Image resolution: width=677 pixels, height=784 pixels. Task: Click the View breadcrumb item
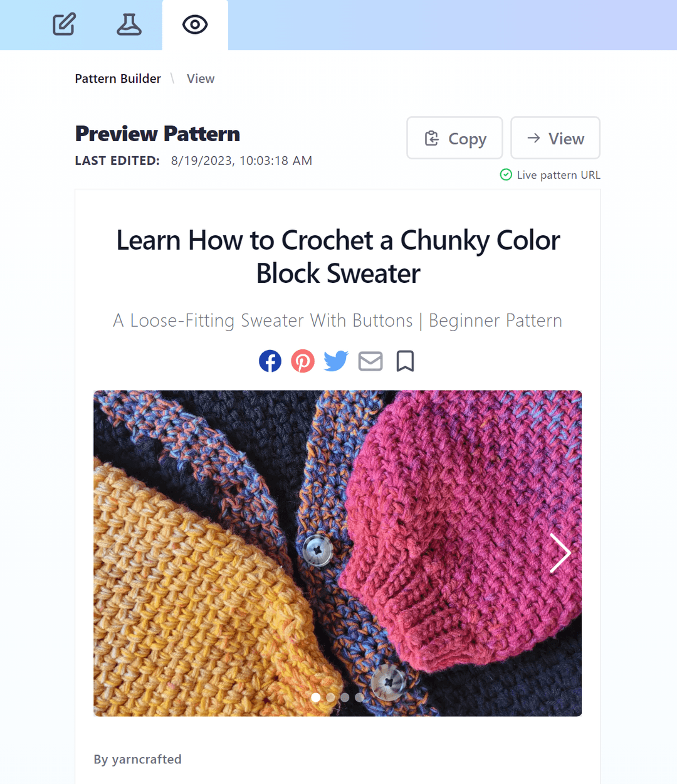pos(201,78)
